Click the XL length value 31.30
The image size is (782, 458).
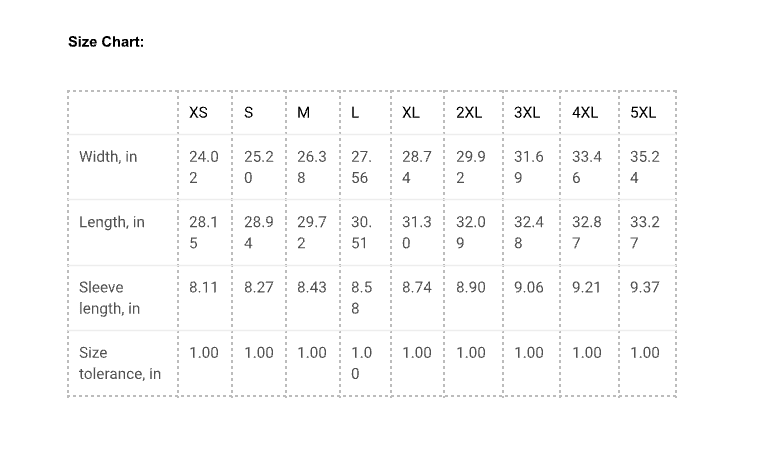point(416,232)
